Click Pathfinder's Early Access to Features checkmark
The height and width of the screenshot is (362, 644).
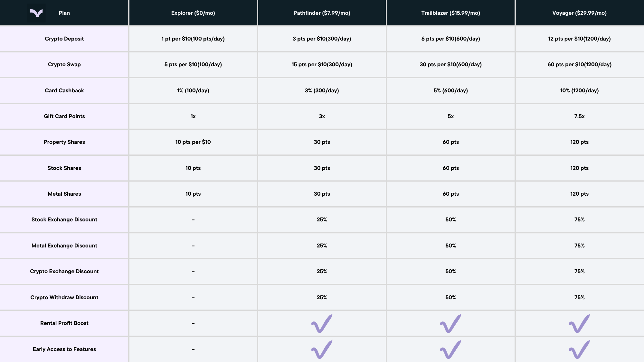tap(322, 349)
